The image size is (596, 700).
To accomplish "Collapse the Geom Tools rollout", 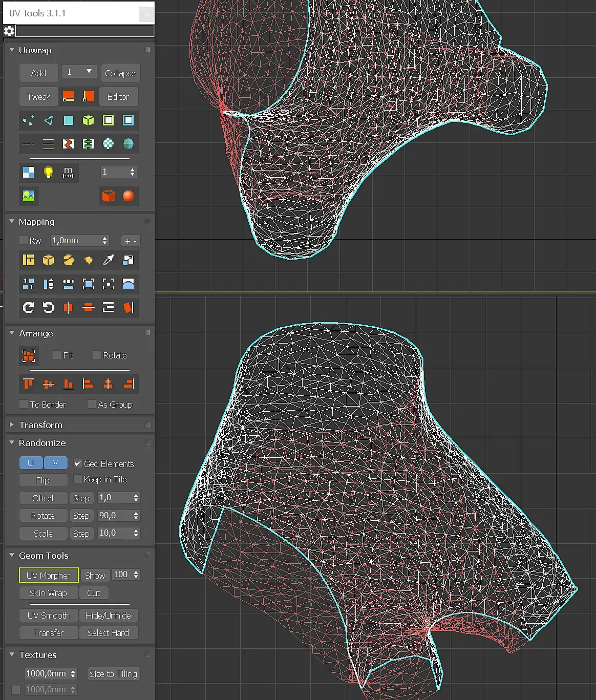I will [12, 555].
